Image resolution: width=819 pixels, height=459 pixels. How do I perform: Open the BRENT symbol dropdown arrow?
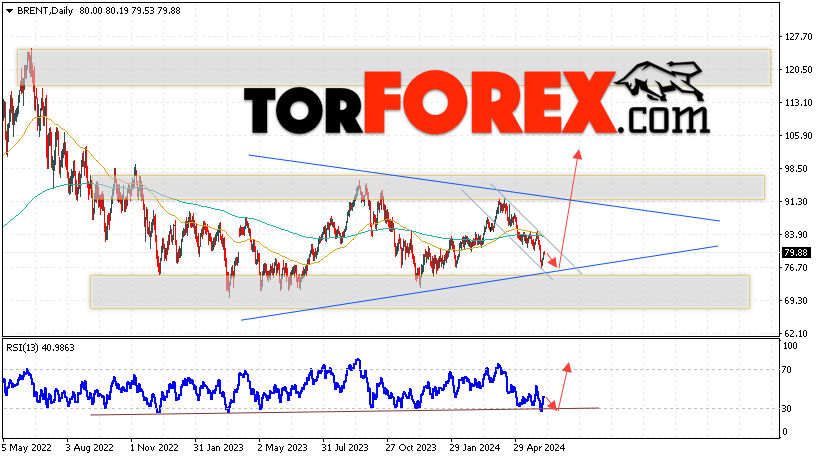pos(9,11)
